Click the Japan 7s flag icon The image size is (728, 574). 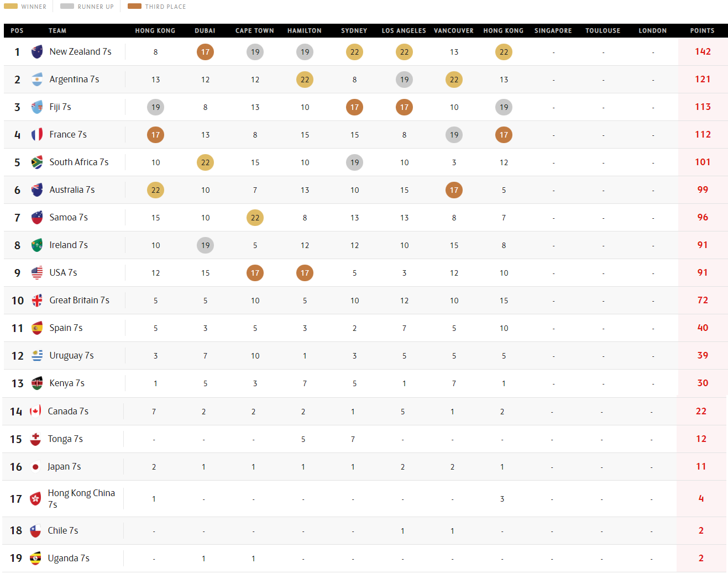[x=35, y=467]
